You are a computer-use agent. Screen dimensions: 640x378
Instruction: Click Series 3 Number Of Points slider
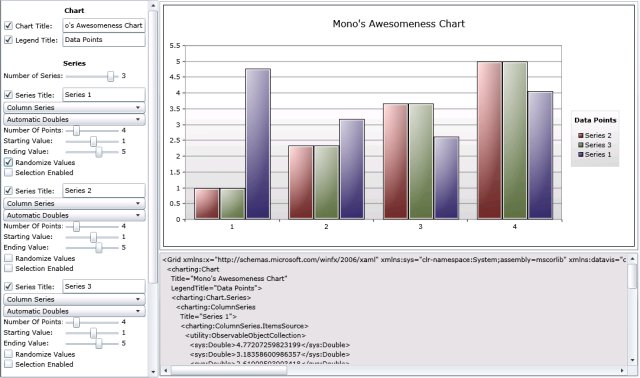pyautogui.click(x=76, y=322)
